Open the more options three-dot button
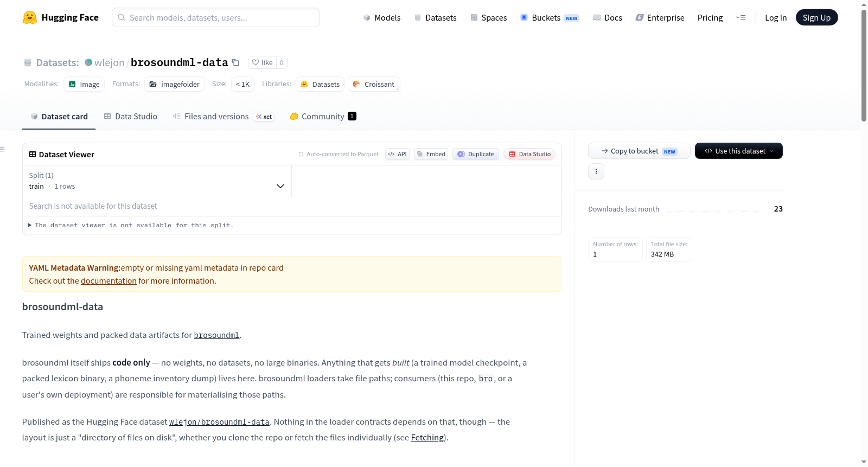Viewport: 868px width, 467px height. pos(596,171)
